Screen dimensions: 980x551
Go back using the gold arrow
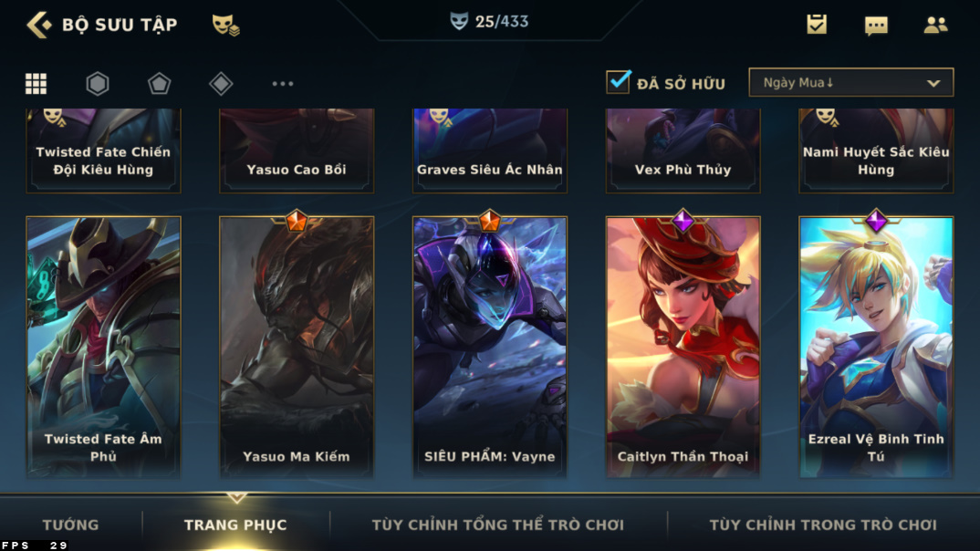tap(38, 25)
